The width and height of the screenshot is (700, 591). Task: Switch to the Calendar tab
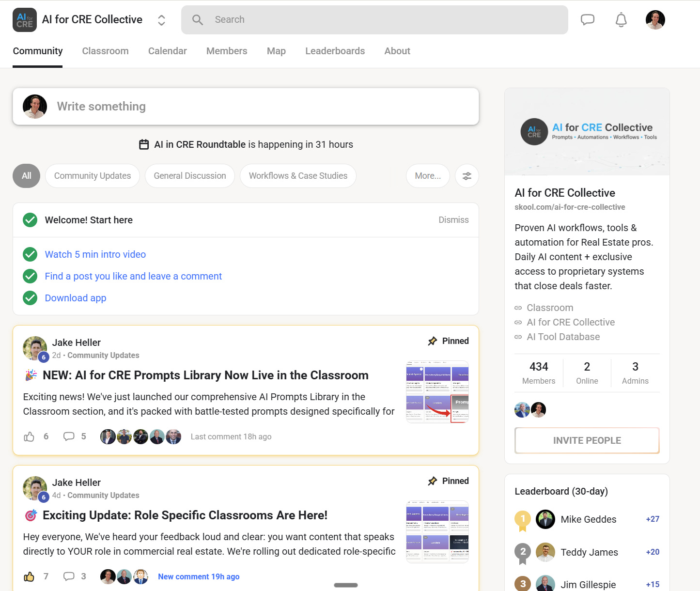point(167,51)
